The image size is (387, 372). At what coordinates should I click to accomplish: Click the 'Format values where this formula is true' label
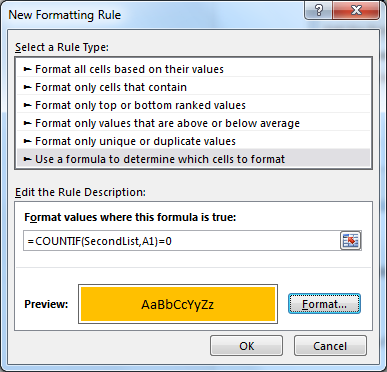pyautogui.click(x=130, y=217)
